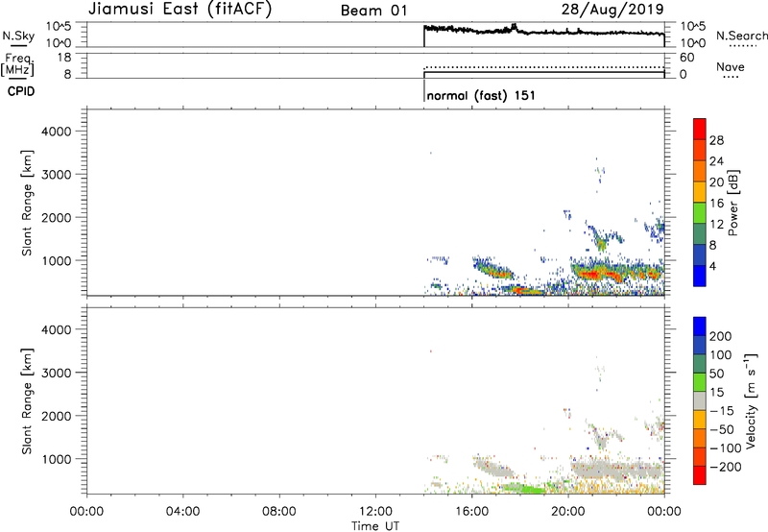
Task: Select the 'Velocity [m s-1]' color bar title
Action: coord(751,400)
